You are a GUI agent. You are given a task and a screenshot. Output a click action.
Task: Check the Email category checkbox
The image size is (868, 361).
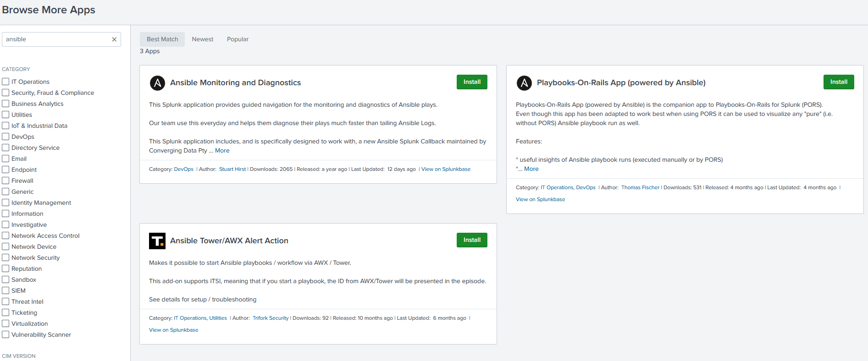[6, 159]
